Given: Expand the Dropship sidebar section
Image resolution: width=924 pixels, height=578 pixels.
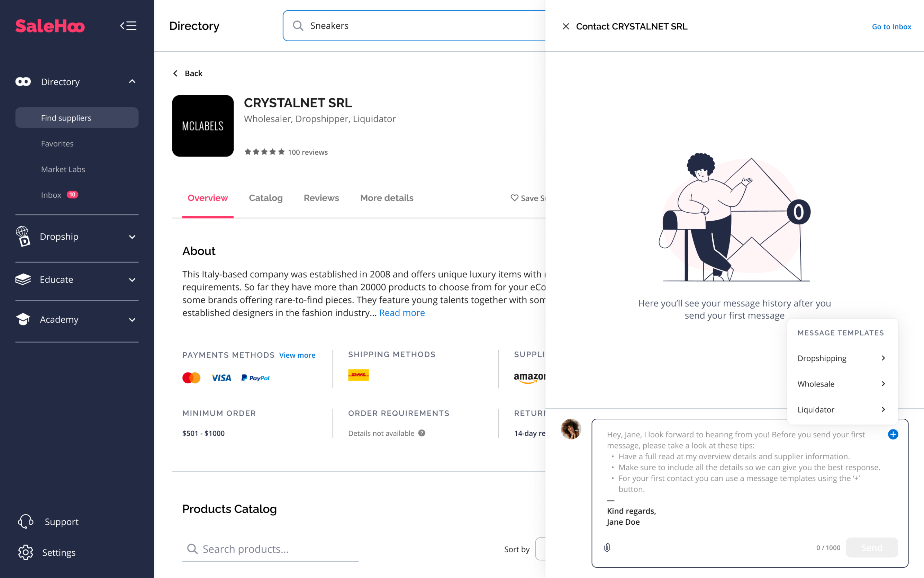Looking at the screenshot, I should tap(132, 237).
